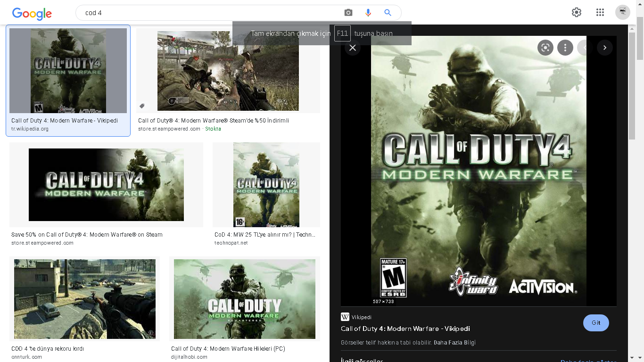Open the Google account avatar
Viewport: 644px width, 362px height.
point(623,12)
